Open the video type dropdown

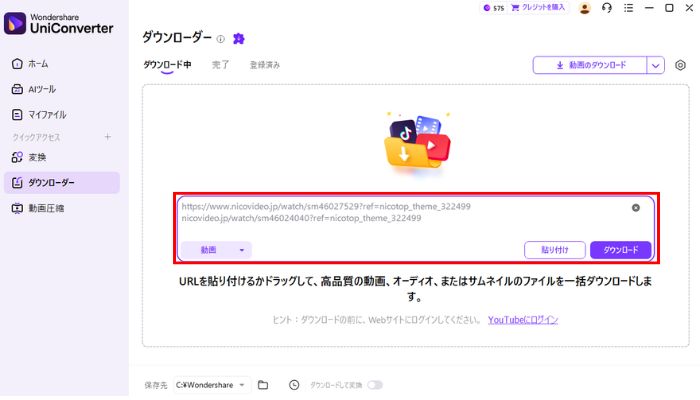tap(216, 250)
